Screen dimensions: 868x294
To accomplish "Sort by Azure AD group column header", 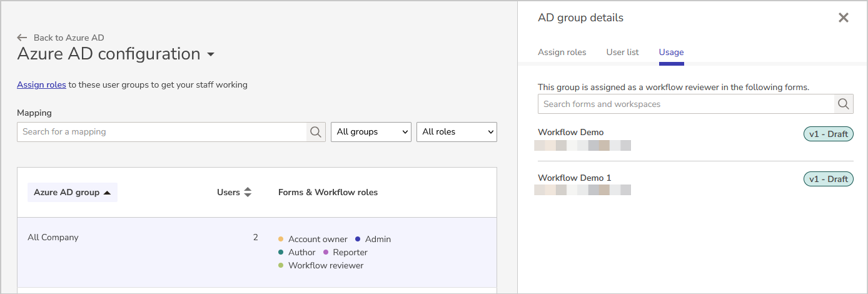I will (x=73, y=193).
